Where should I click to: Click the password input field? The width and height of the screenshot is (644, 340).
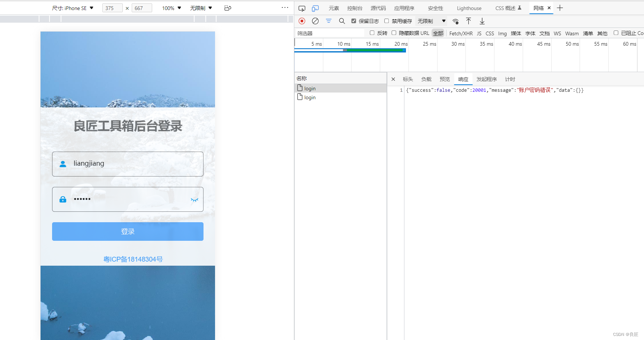128,200
